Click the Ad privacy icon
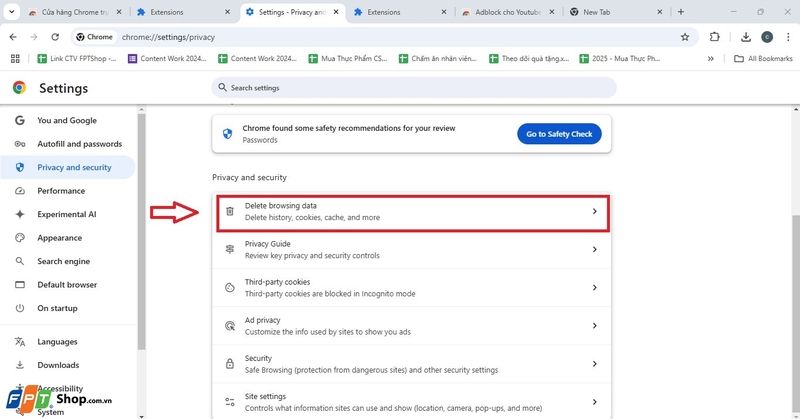This screenshot has width=800, height=419. click(x=230, y=326)
